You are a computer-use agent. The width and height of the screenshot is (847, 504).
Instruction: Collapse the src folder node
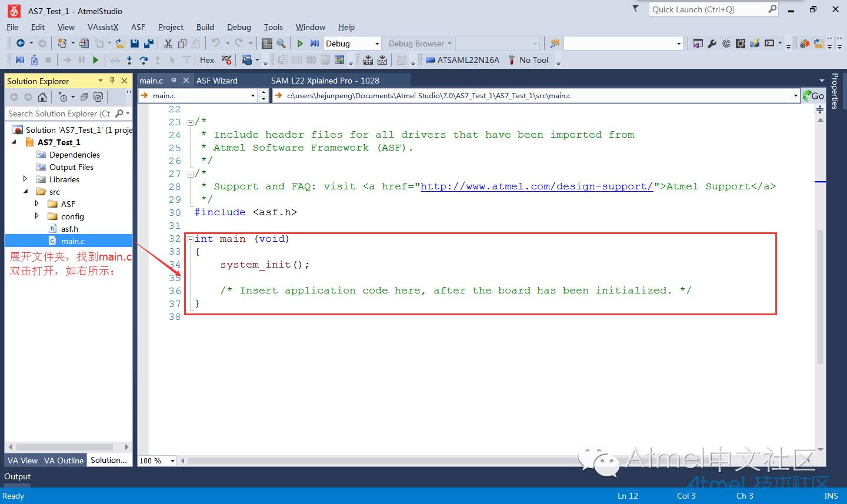tap(25, 192)
